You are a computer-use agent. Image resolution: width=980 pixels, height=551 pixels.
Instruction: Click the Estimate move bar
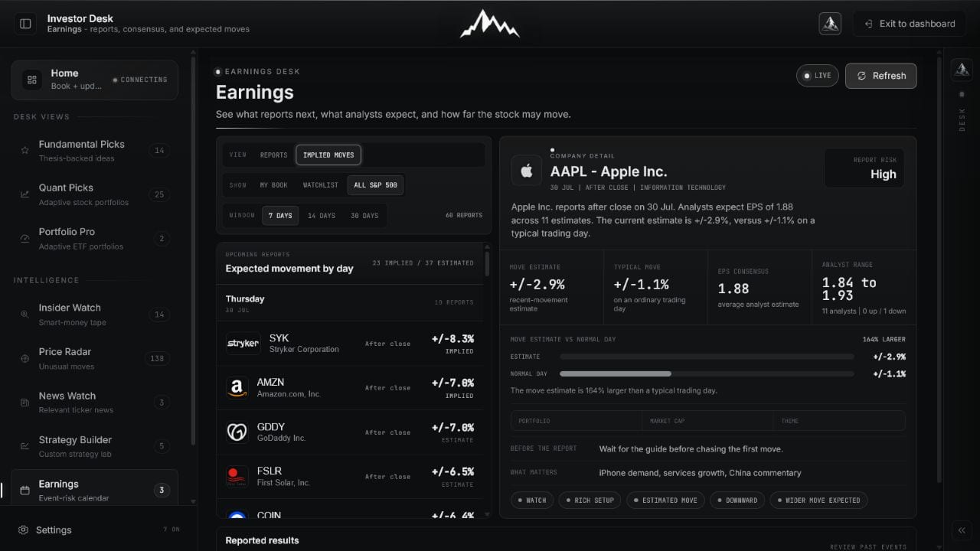pos(707,357)
